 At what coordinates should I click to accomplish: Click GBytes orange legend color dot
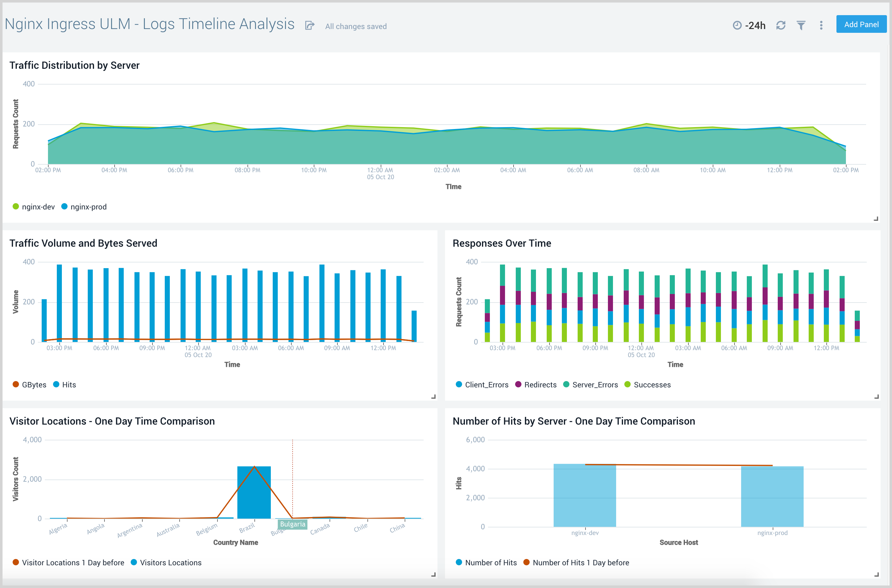click(x=16, y=384)
